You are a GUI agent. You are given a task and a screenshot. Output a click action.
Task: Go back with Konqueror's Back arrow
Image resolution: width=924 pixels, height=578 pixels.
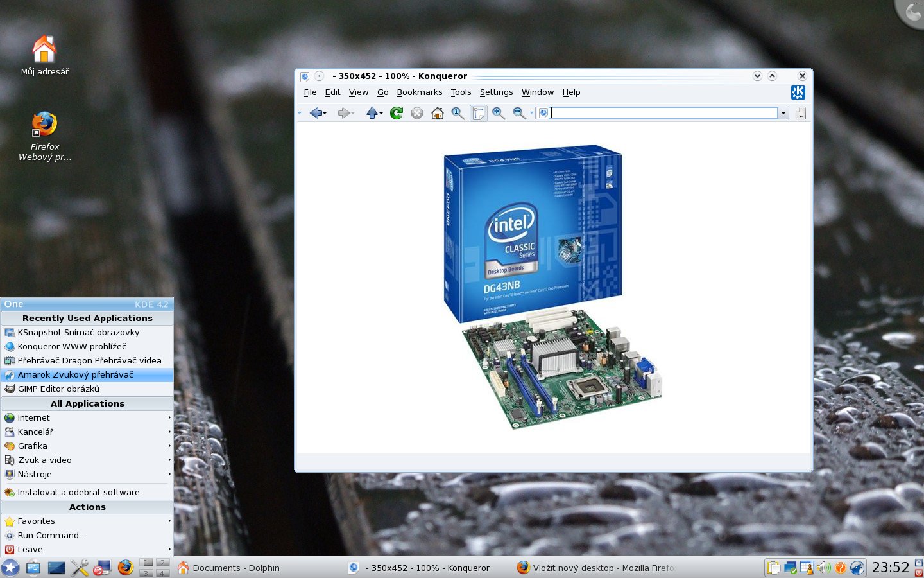(x=316, y=113)
